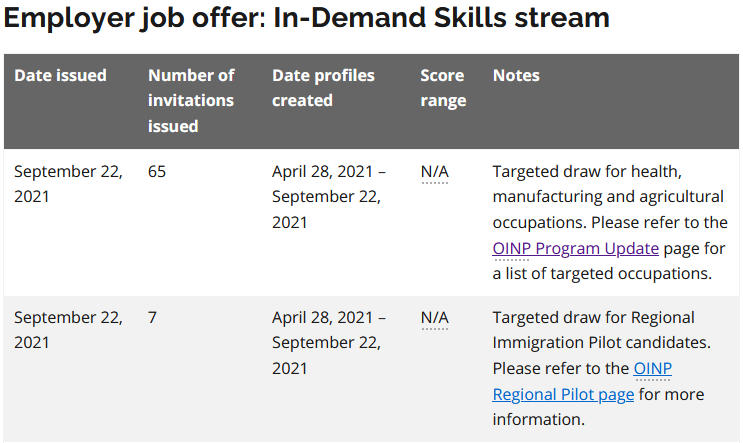Click the Notes column header
This screenshot has width=743, height=443.
516,75
